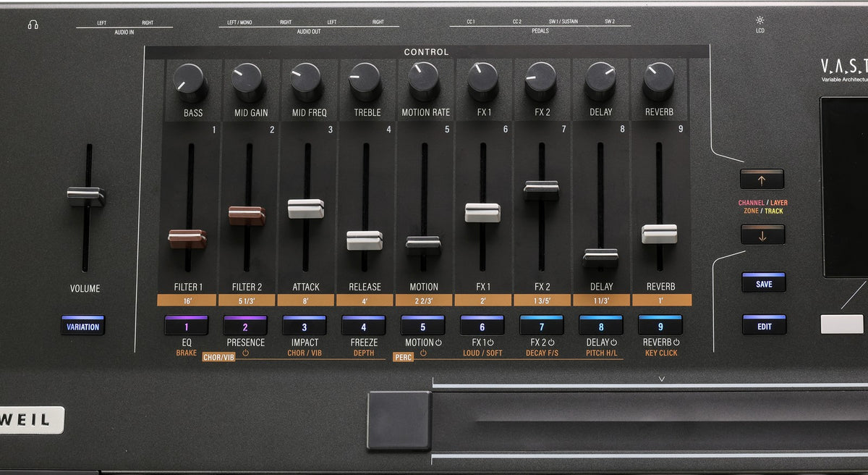This screenshot has width=868, height=475.
Task: Click the zone/track down arrow button
Action: click(x=762, y=235)
